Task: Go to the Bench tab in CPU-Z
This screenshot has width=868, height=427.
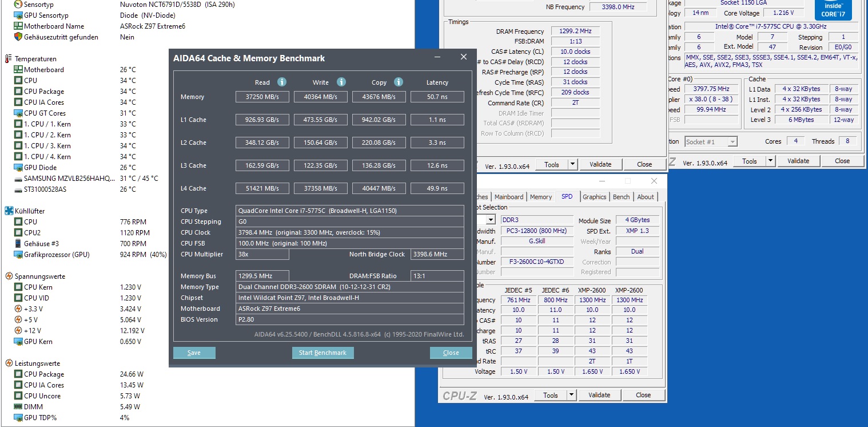Action: pyautogui.click(x=622, y=197)
